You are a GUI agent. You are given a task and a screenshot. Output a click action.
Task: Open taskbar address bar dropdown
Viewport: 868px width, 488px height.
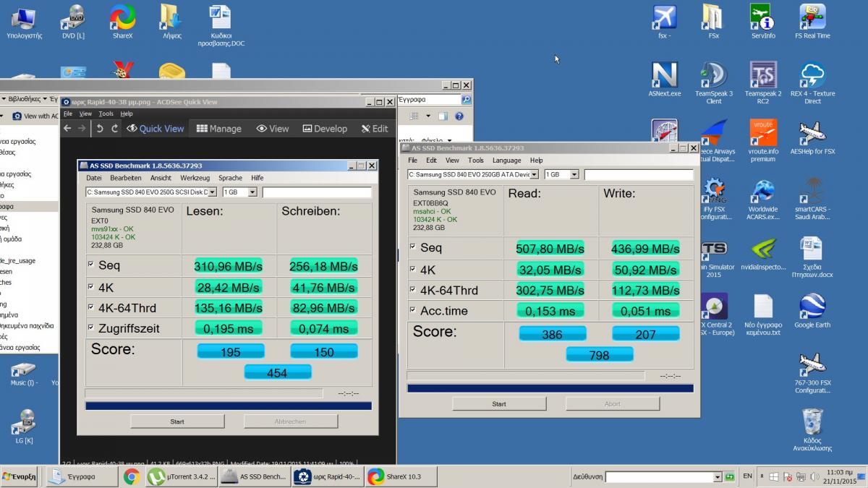pyautogui.click(x=718, y=477)
